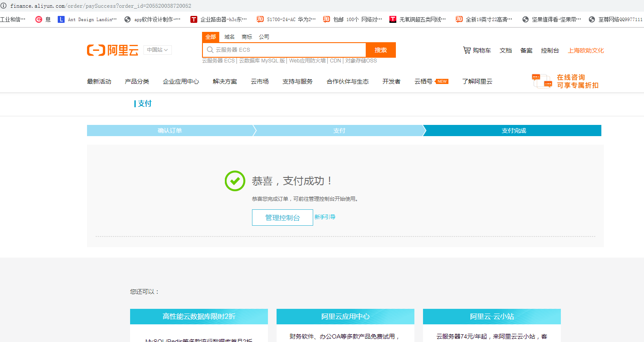
Task: Open the 文档 link
Action: point(506,50)
